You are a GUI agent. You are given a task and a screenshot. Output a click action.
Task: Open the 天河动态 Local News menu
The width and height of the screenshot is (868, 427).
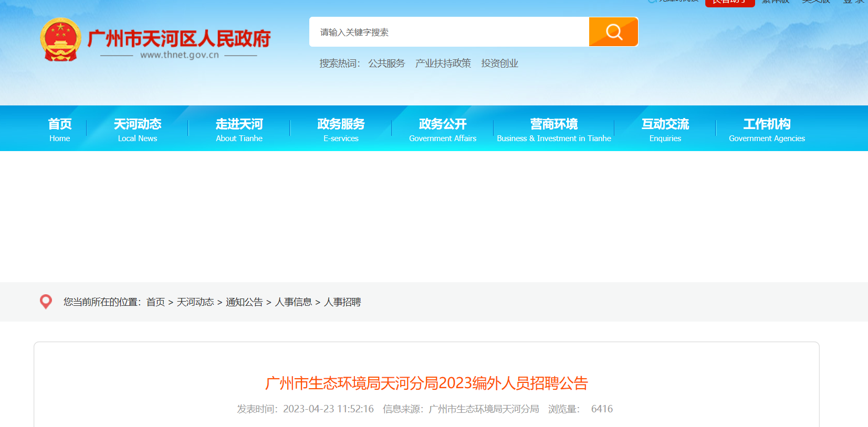(138, 129)
